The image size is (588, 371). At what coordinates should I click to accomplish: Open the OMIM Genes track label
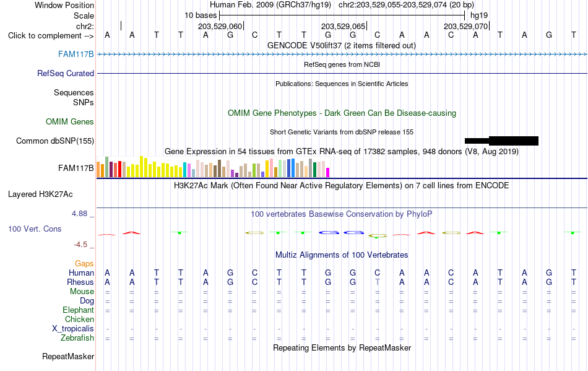[70, 121]
